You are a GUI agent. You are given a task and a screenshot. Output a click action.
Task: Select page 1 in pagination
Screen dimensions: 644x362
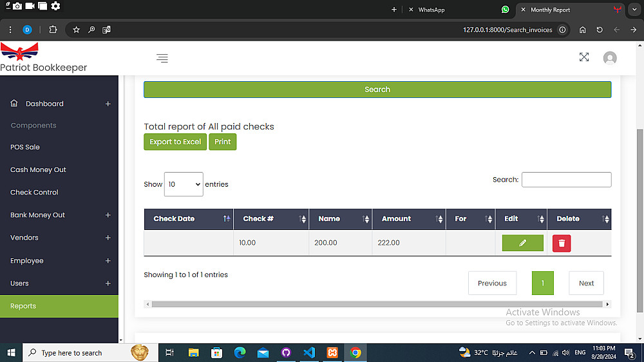click(x=542, y=283)
